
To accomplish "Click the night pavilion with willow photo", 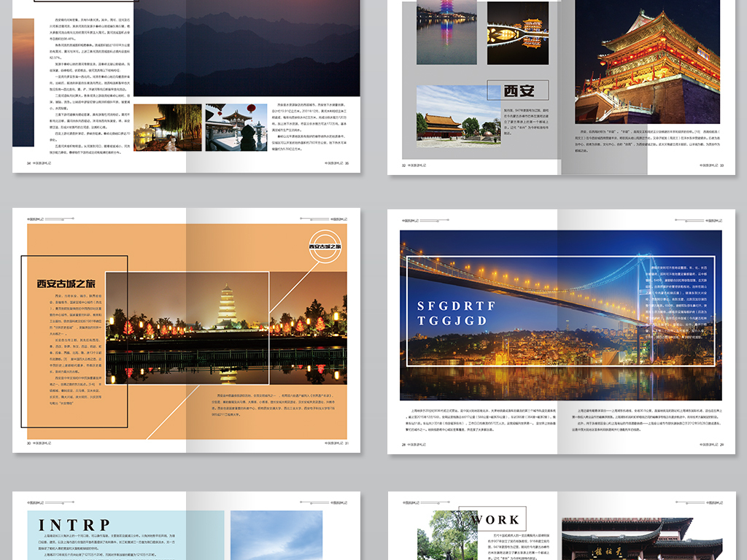I will [x=167, y=127].
